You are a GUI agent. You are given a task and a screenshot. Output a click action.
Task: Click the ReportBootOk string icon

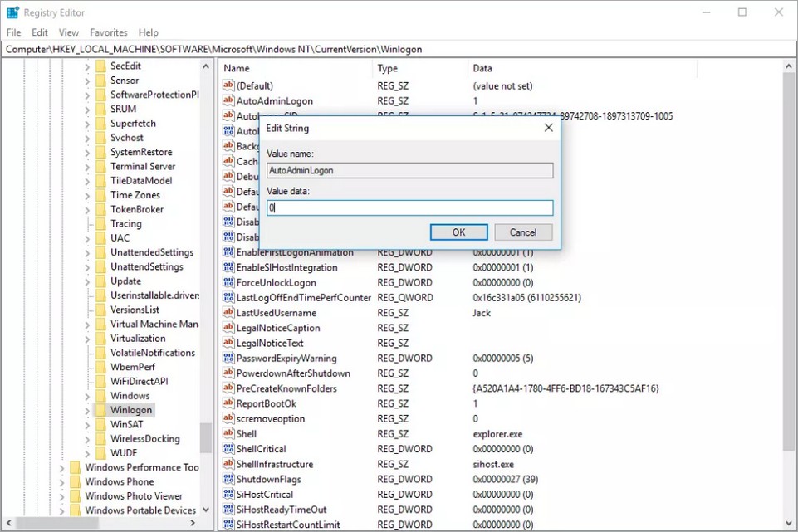tap(228, 403)
